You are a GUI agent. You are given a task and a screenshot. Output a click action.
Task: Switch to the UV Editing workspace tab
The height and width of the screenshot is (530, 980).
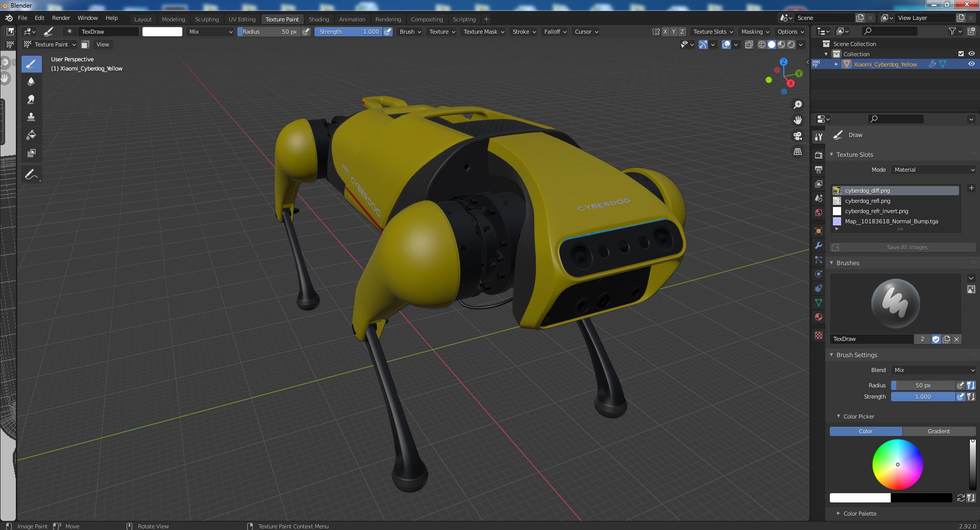coord(242,19)
